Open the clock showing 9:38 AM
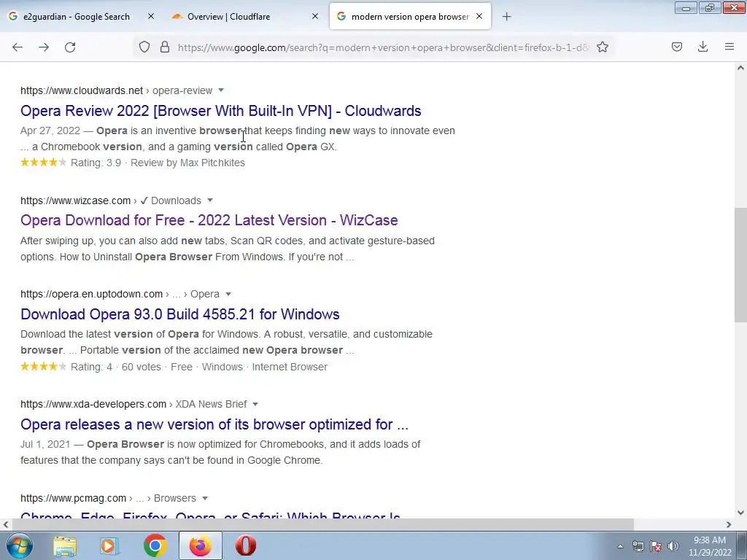This screenshot has width=747, height=560. (710, 546)
